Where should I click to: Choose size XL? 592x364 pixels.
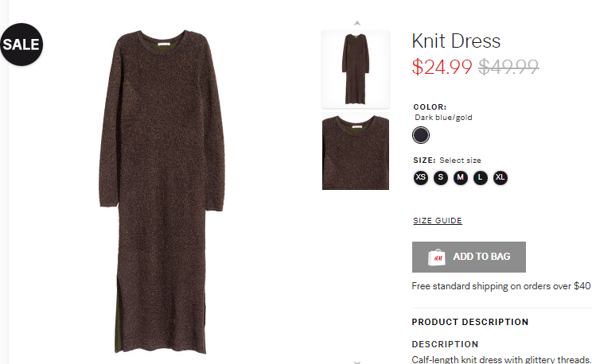coord(500,177)
